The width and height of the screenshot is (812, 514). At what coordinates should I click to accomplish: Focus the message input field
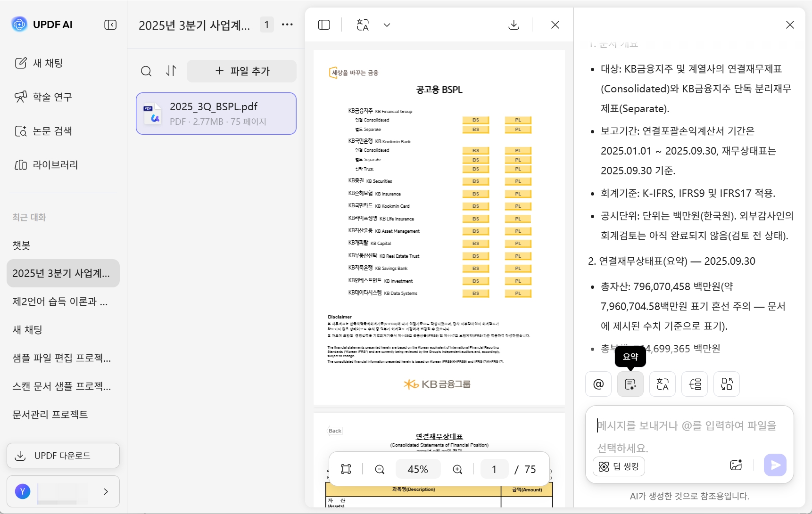coord(689,436)
